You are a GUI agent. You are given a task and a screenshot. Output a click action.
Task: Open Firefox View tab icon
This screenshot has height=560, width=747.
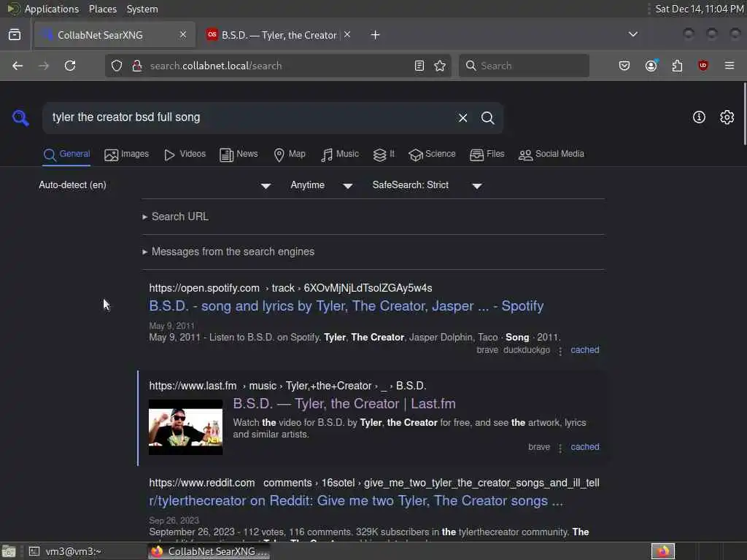click(15, 35)
